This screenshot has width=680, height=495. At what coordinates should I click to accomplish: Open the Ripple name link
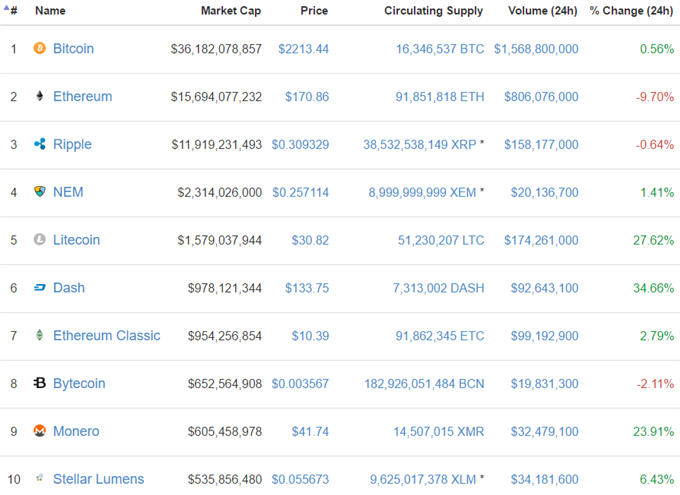pos(72,144)
